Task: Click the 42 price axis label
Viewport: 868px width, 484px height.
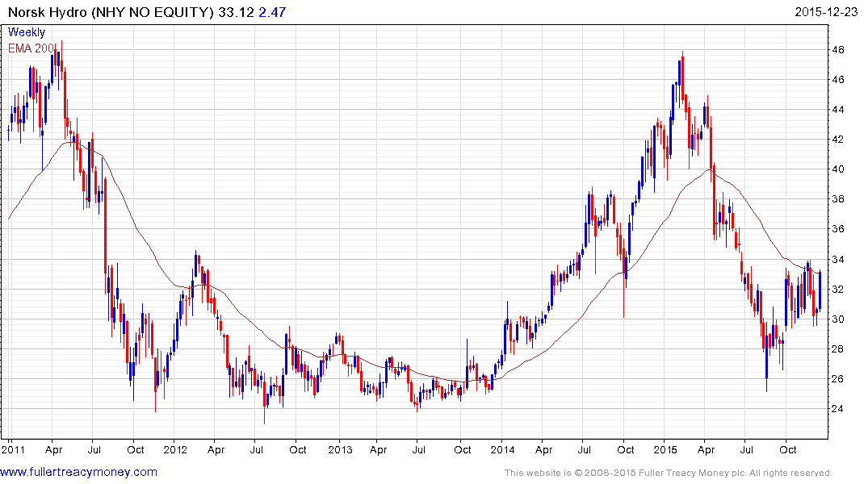Action: point(837,140)
